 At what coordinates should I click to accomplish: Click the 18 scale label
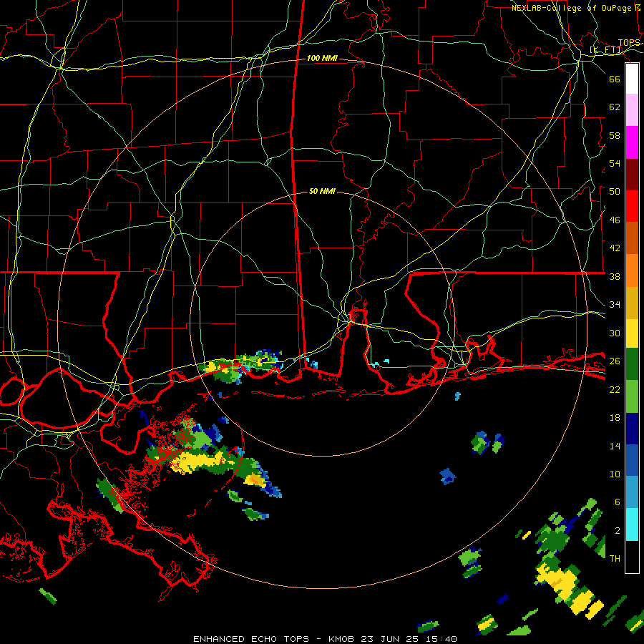(x=615, y=418)
